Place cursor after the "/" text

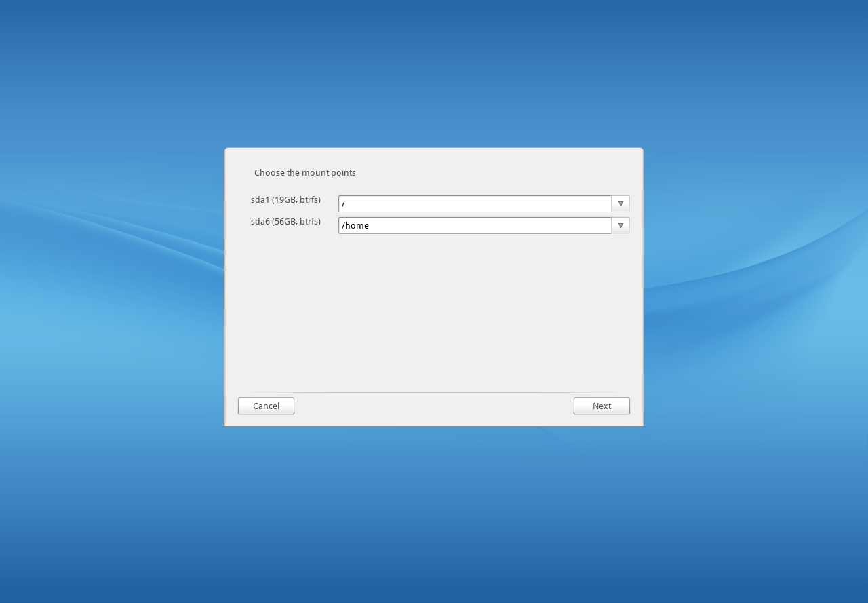point(347,204)
